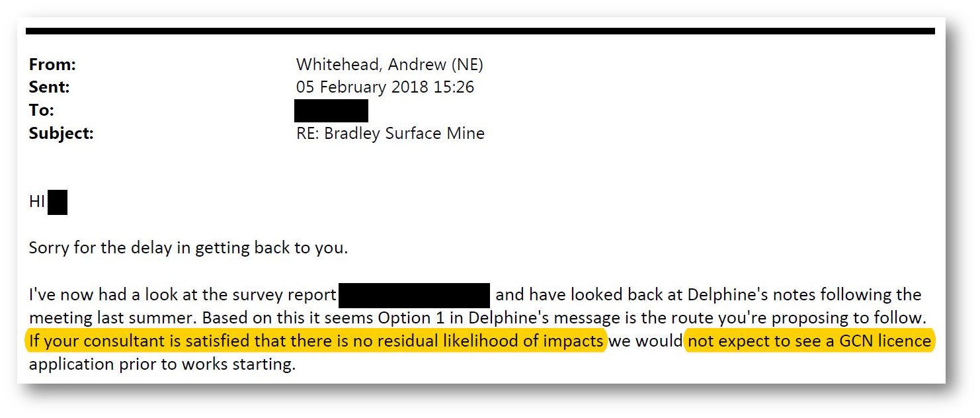Click the subject RE: Bradley Surface Mine
Viewport: 980px width, 418px height.
tap(390, 134)
